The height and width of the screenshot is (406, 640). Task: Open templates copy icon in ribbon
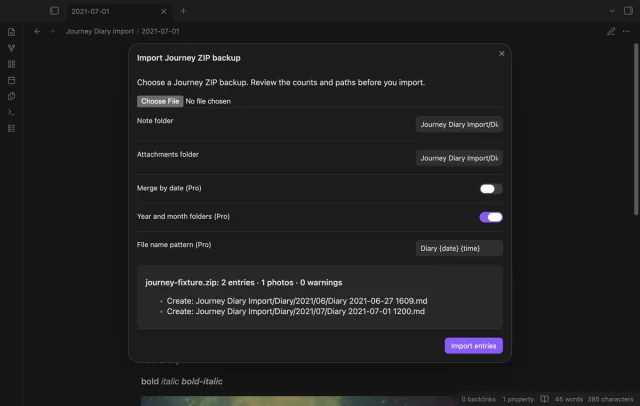click(x=11, y=96)
